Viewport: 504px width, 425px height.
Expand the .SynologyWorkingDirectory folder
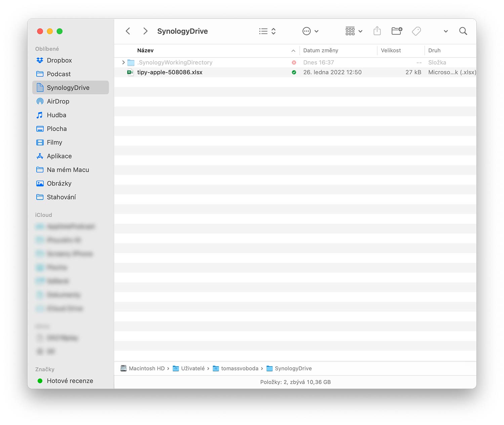tap(123, 62)
